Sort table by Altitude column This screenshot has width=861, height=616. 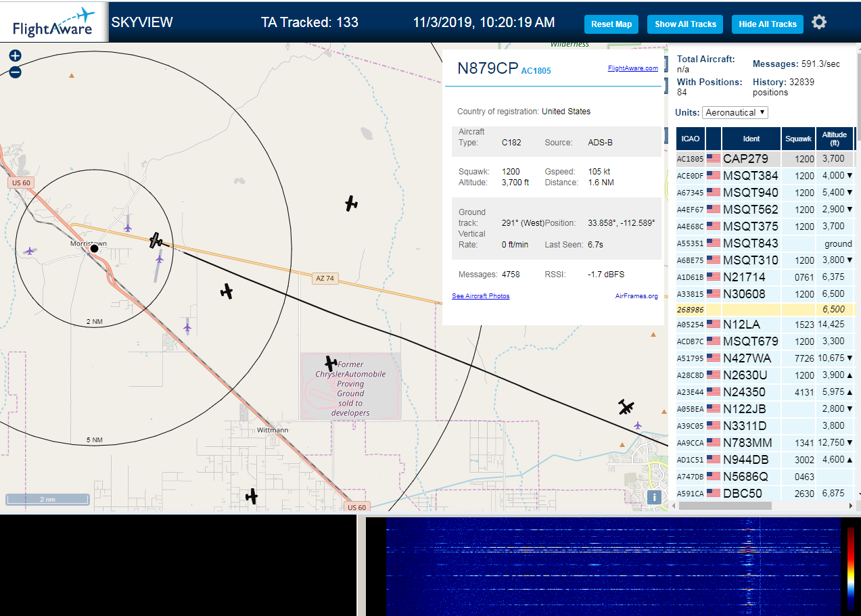835,139
